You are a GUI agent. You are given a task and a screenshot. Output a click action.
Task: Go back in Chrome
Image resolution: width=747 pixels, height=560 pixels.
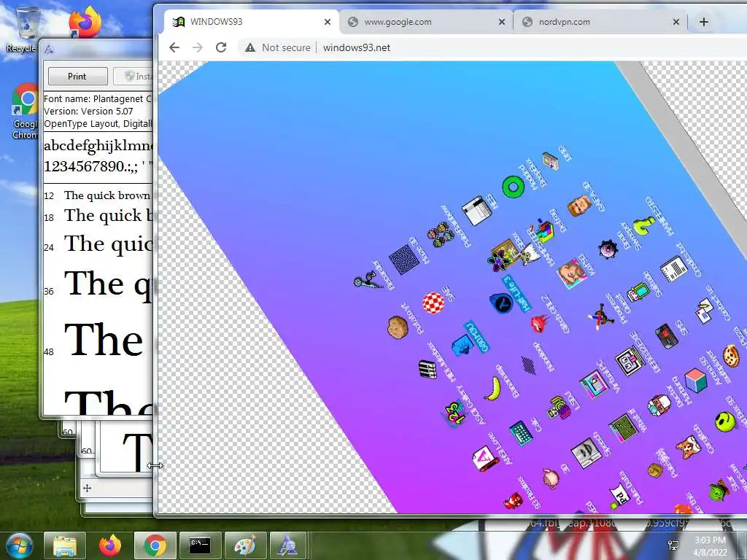pyautogui.click(x=174, y=47)
